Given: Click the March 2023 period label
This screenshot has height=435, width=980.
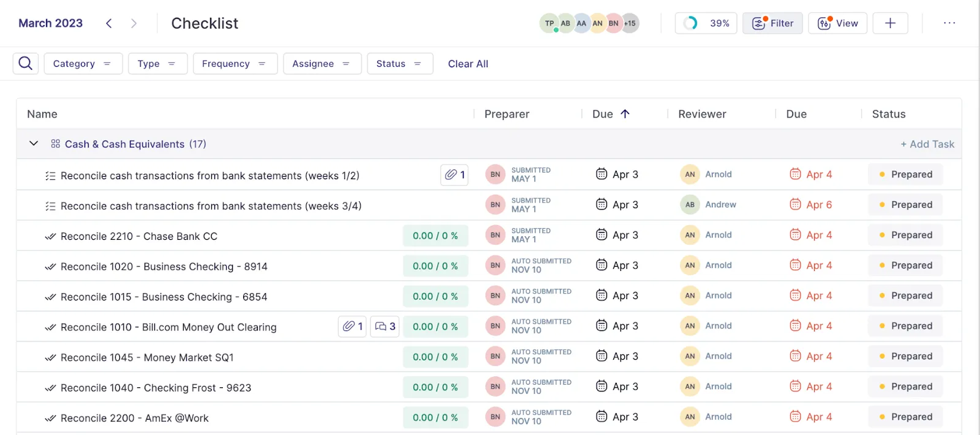Looking at the screenshot, I should pos(50,23).
